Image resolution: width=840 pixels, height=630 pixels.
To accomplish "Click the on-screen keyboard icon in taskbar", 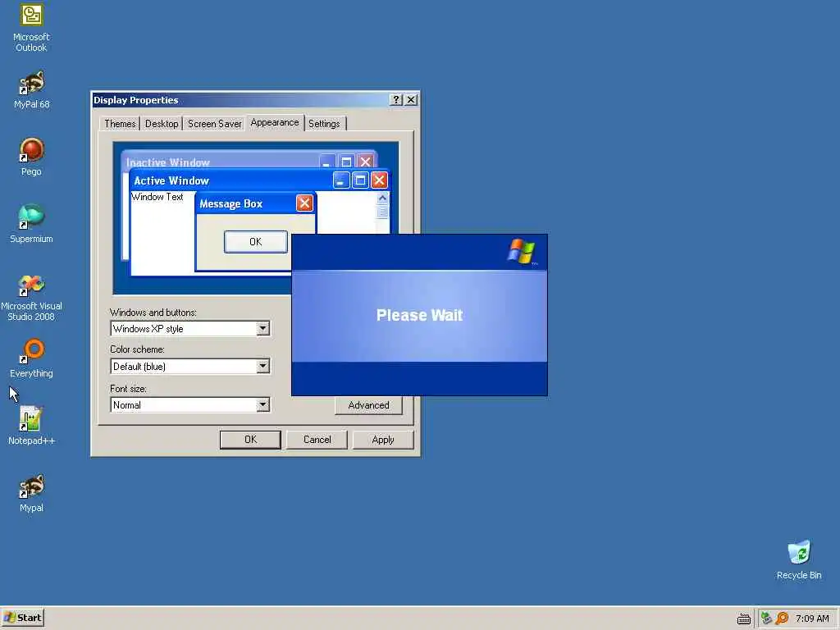I will 743,619.
